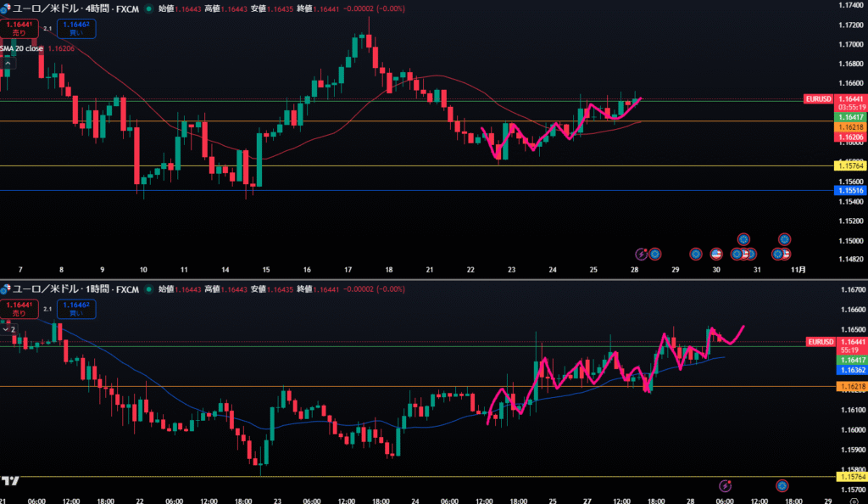Open the US flag economic event near 30
This screenshot has width=868, height=504.
[x=716, y=254]
